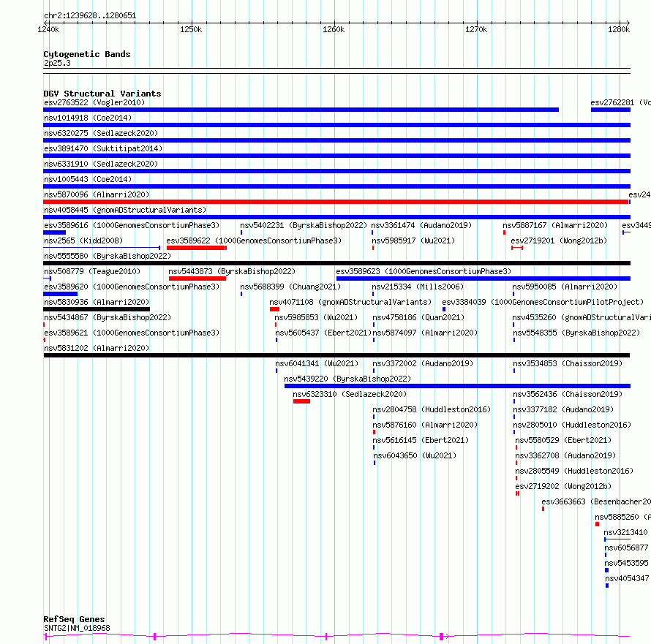Click nsv3377182 (Audano2019) label
Image resolution: width=651 pixels, height=644 pixels.
coord(563,409)
